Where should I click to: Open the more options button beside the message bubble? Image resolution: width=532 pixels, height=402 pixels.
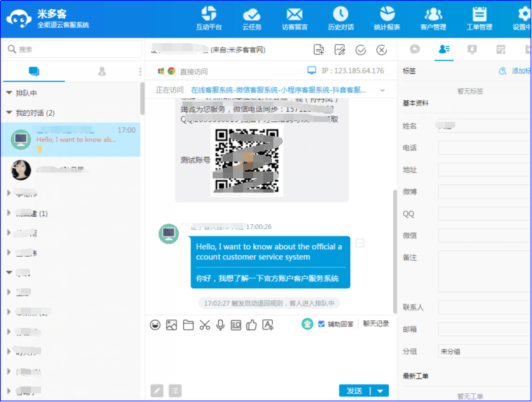pos(360,243)
